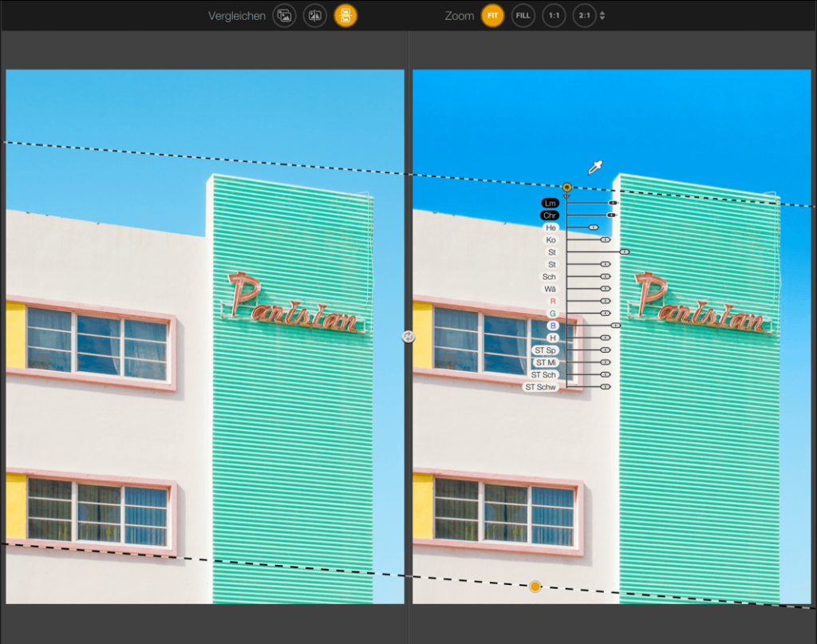Click the black Lm label pill
Image resolution: width=817 pixels, height=644 pixels.
pos(551,203)
